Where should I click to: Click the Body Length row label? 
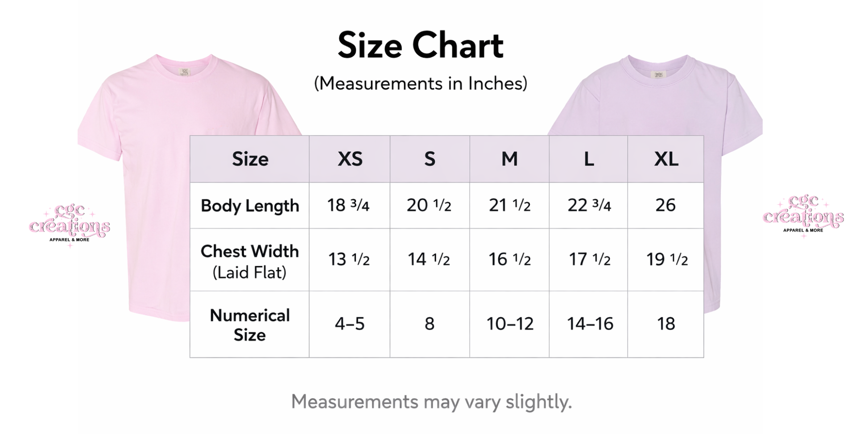pos(250,206)
